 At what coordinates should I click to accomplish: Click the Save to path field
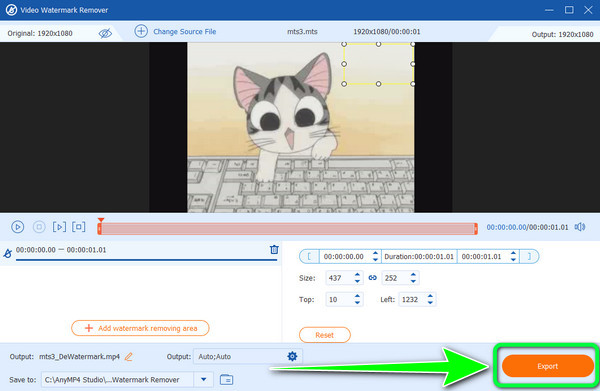[117, 380]
